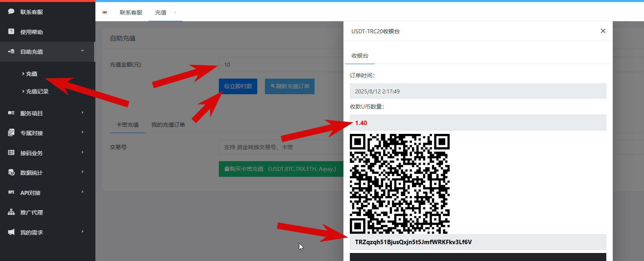The width and height of the screenshot is (644, 261).
Task: Click the 收款U币数量 field showing 1.40
Action: pyautogui.click(x=478, y=123)
